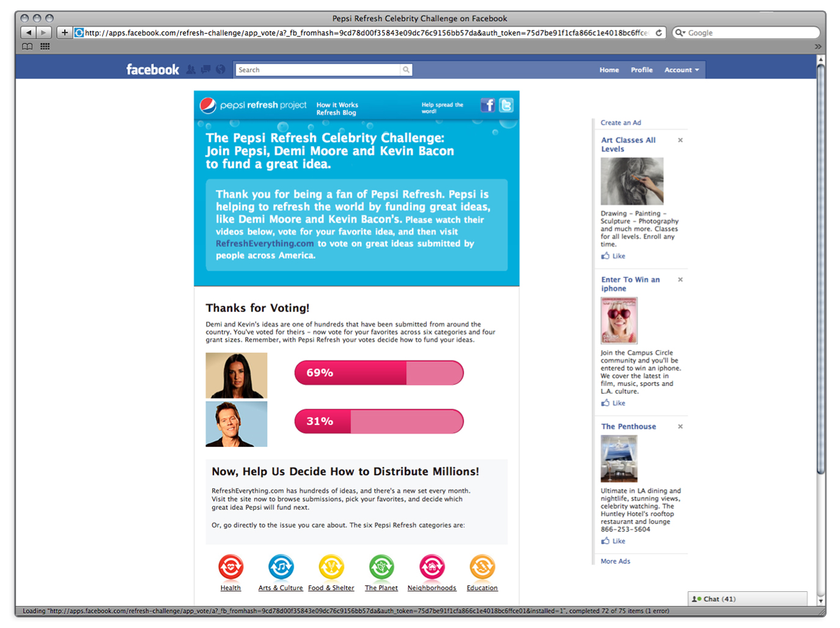Like the Enter To Win an iphone ad

coord(613,403)
